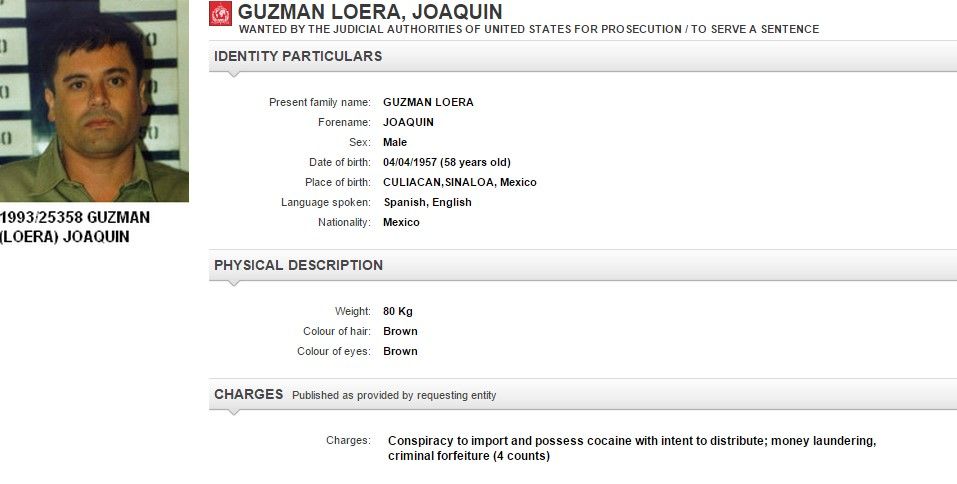Collapse the Identity Particulars section header
This screenshot has width=957, height=484.
coord(298,56)
